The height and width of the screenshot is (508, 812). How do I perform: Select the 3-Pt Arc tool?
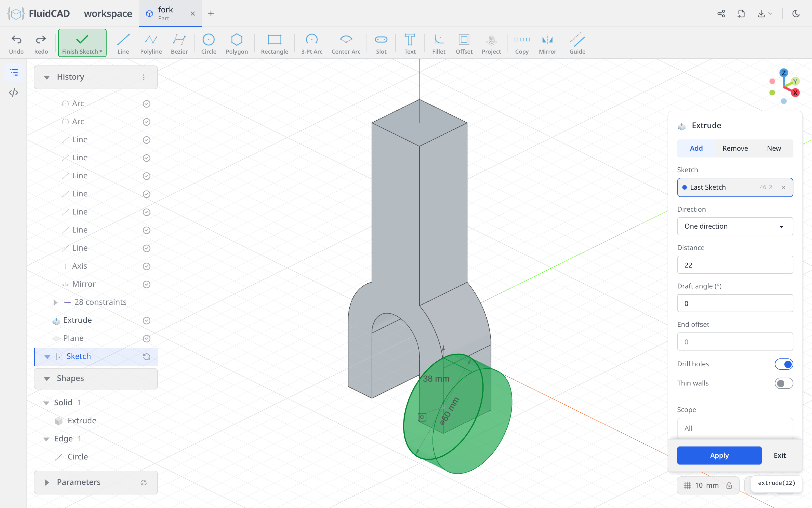pyautogui.click(x=311, y=44)
